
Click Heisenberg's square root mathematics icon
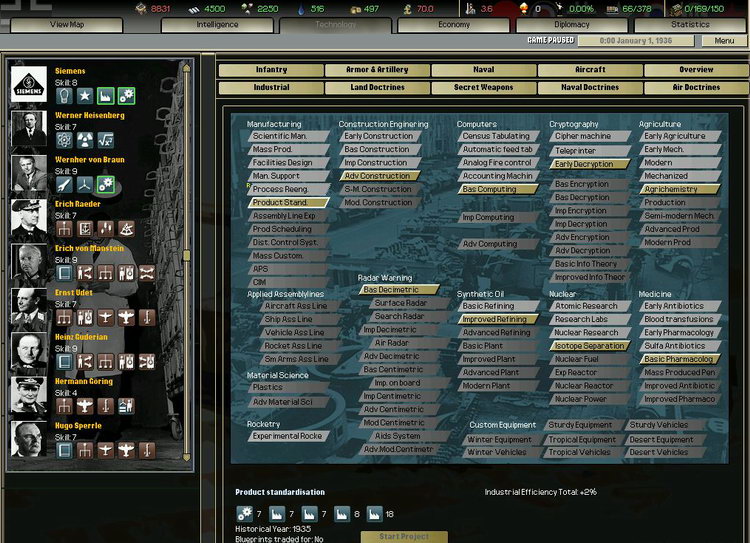(x=106, y=140)
